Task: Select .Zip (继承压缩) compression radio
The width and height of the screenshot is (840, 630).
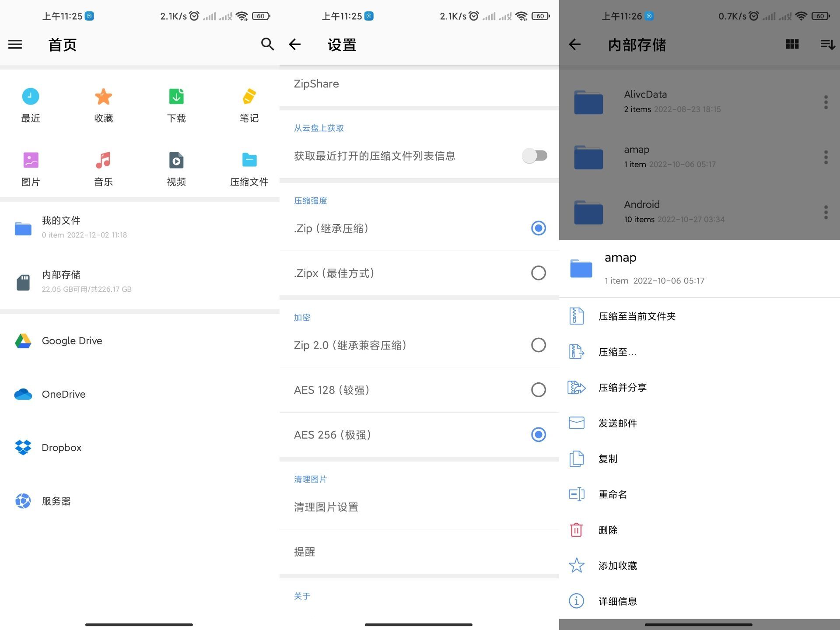Action: 539,228
